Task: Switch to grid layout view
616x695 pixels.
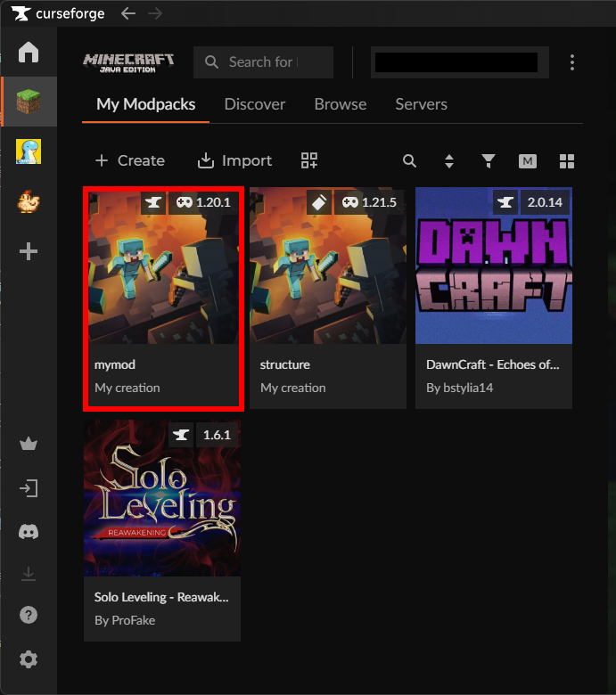Action: coord(567,161)
